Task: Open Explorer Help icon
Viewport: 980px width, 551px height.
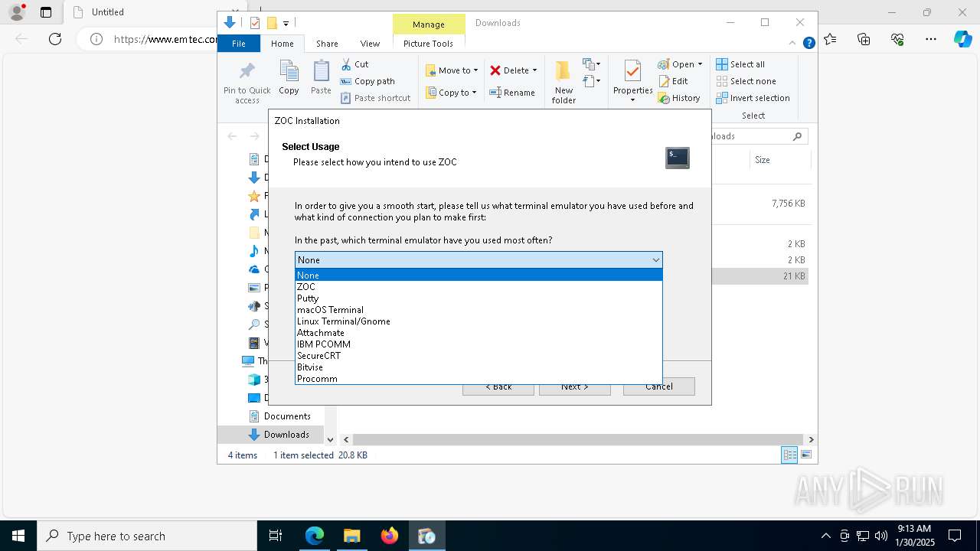Action: click(x=808, y=44)
